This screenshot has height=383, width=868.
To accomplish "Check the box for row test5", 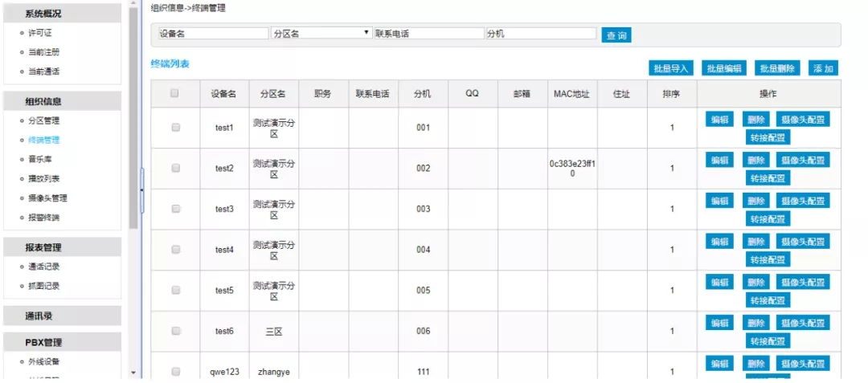I will tap(176, 290).
